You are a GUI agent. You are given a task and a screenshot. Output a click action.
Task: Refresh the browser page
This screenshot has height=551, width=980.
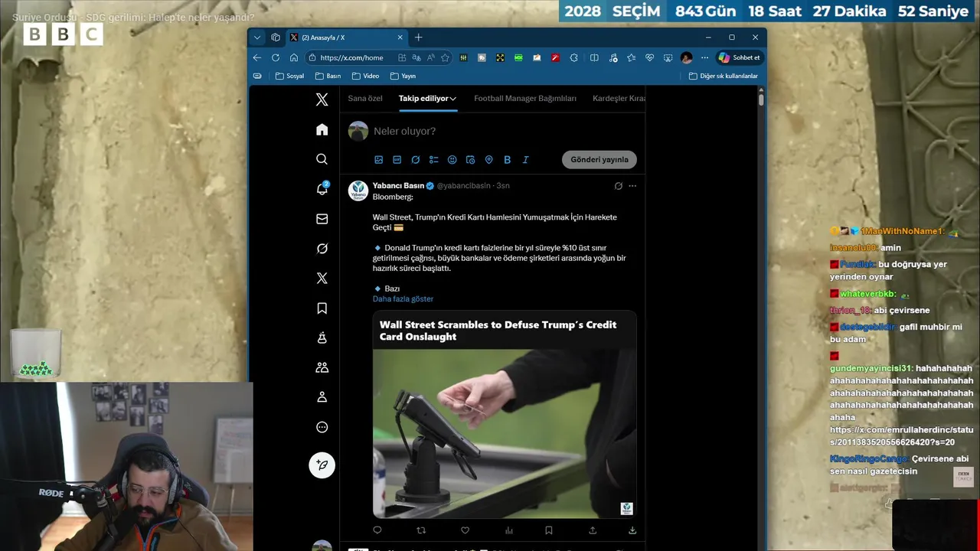coord(276,57)
